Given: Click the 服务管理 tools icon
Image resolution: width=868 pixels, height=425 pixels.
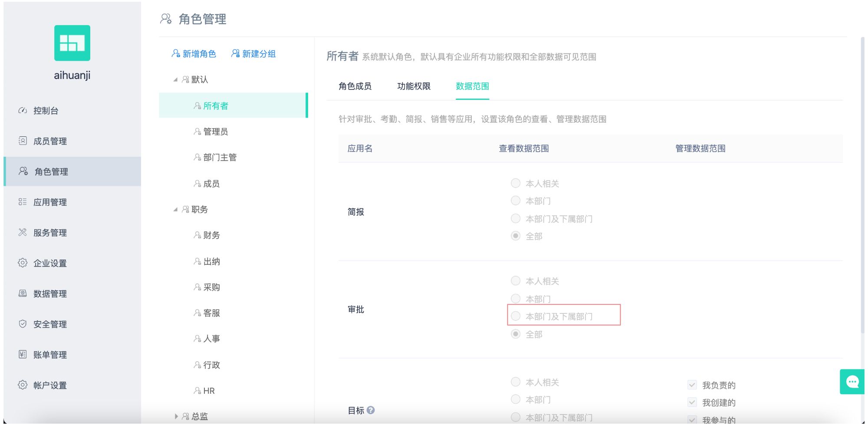Looking at the screenshot, I should pos(23,232).
